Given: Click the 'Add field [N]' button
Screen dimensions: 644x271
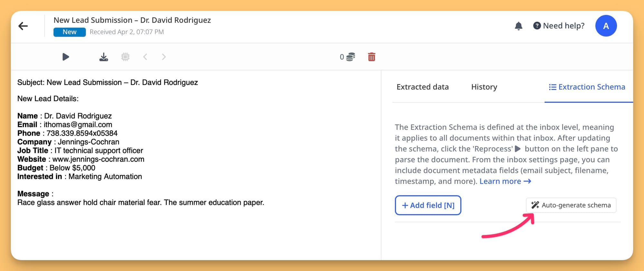Looking at the screenshot, I should (428, 205).
